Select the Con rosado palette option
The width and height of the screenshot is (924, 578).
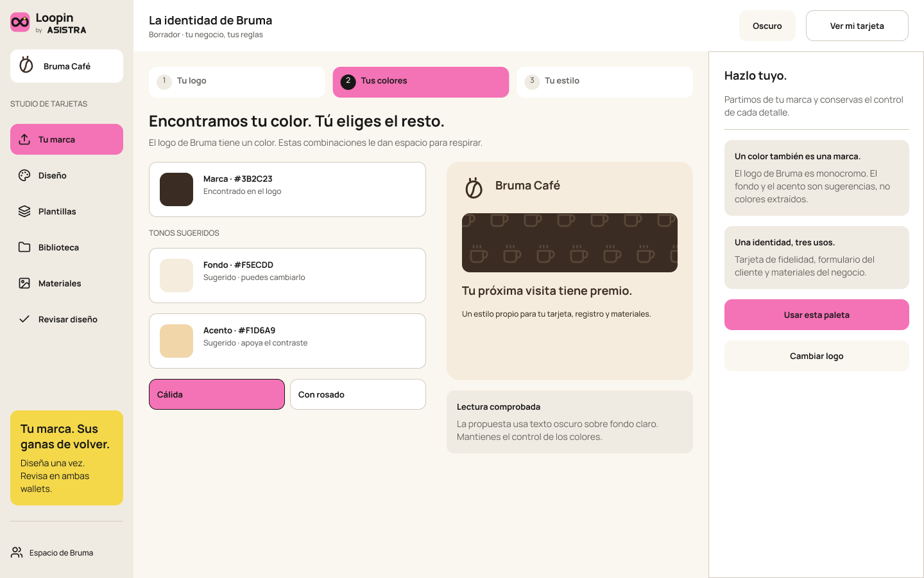click(x=358, y=394)
